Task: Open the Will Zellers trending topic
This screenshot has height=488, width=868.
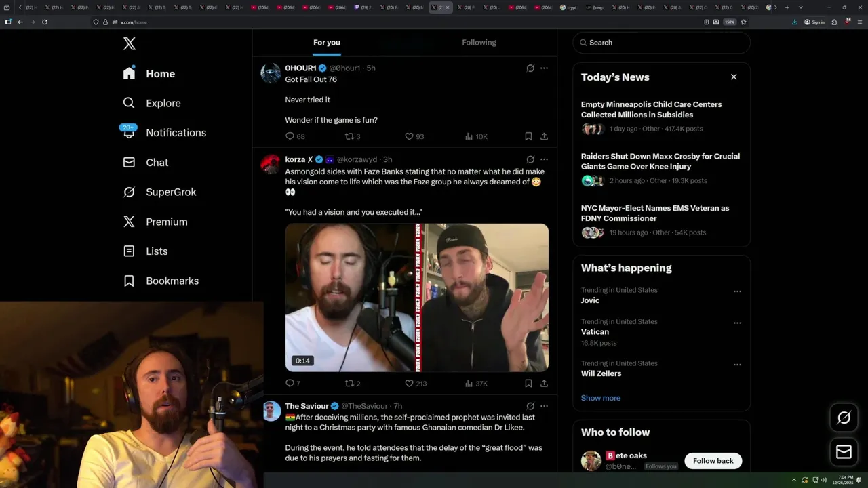Action: (x=601, y=373)
